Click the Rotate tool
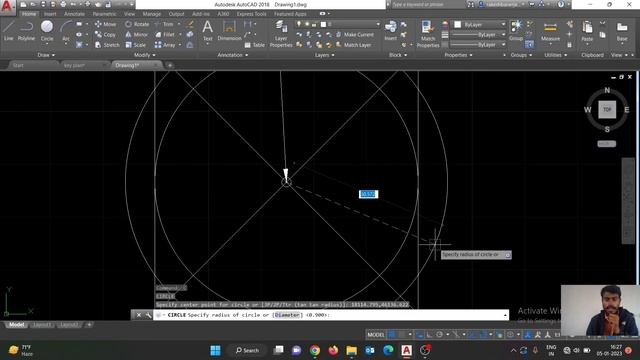Viewport: 640px width, 360px height. click(137, 24)
